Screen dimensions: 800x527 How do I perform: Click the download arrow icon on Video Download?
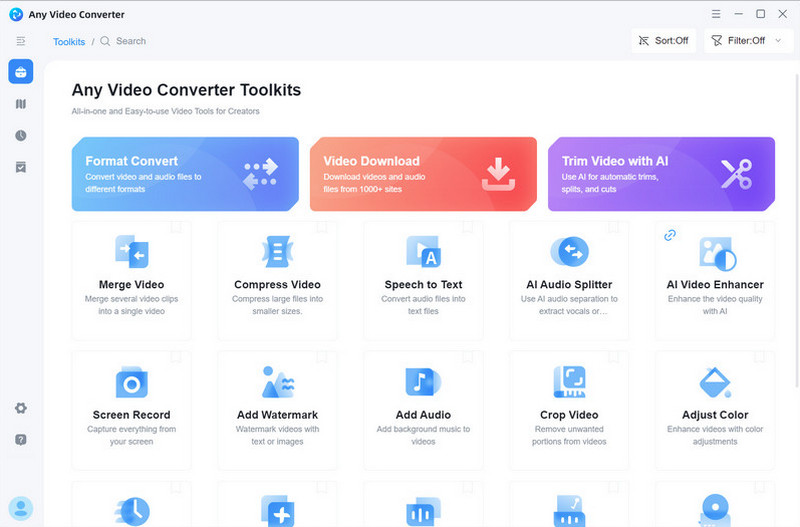click(498, 174)
